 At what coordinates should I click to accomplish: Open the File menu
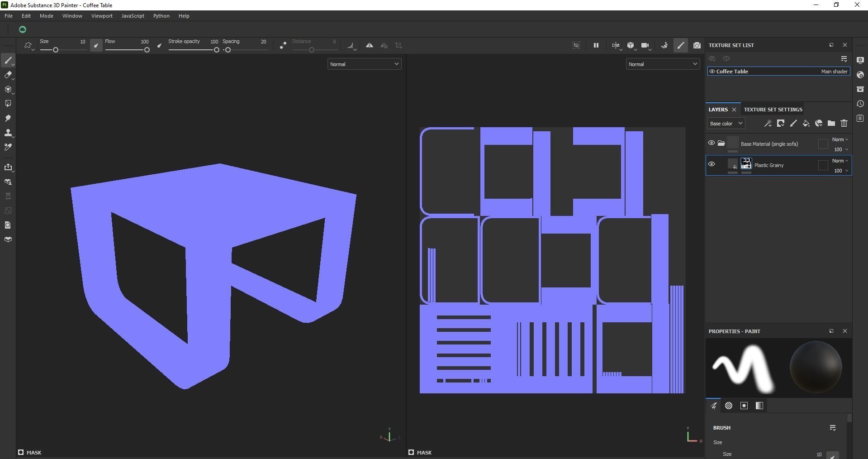9,16
